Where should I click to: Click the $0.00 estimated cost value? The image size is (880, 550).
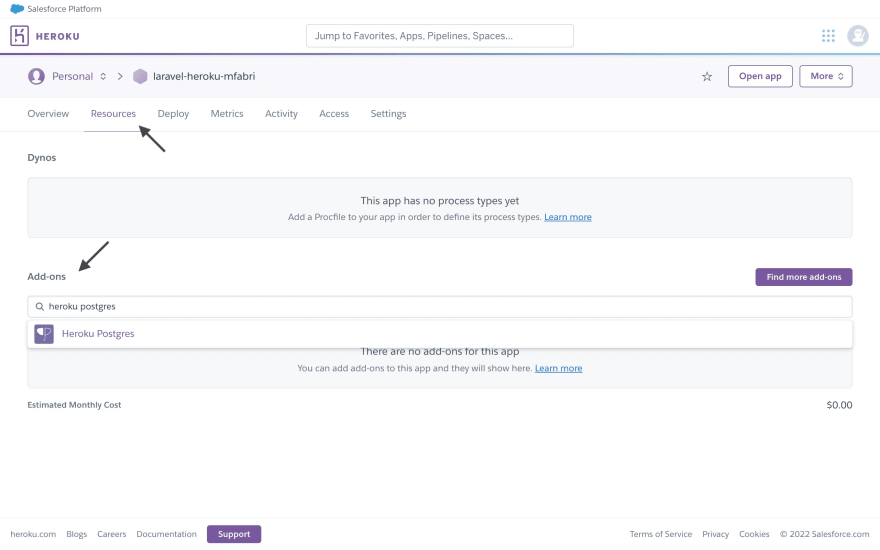pyautogui.click(x=839, y=405)
